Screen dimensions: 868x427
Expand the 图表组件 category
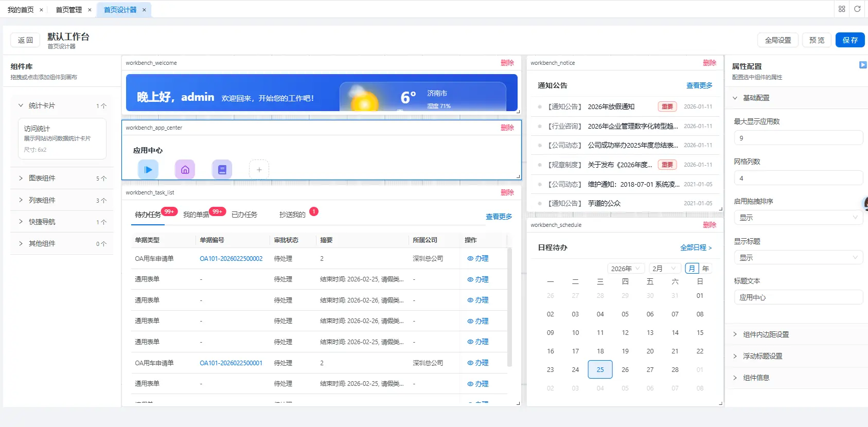coord(42,178)
